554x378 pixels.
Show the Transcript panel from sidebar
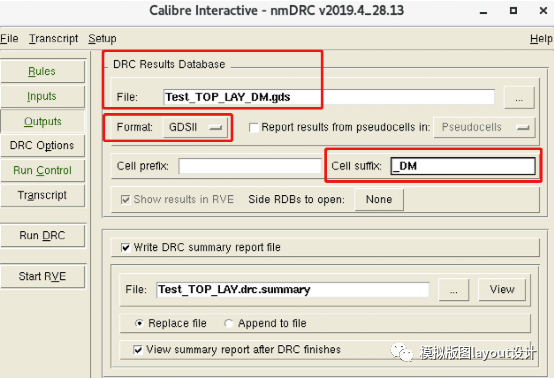tap(42, 195)
